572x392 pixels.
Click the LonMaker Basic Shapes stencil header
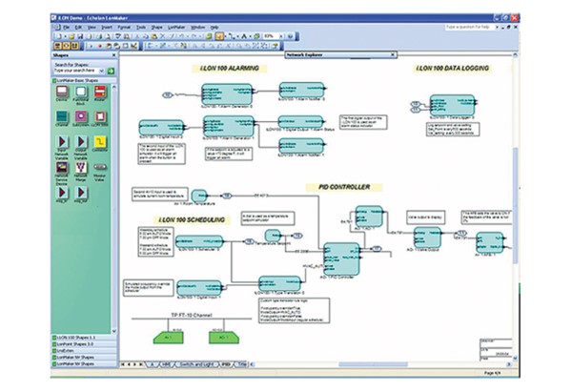pyautogui.click(x=84, y=80)
